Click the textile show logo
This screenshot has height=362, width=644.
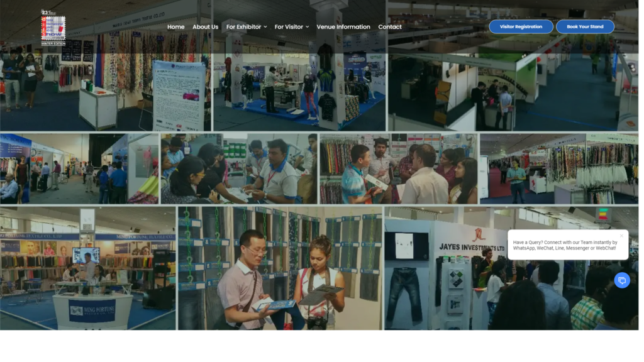tap(53, 28)
